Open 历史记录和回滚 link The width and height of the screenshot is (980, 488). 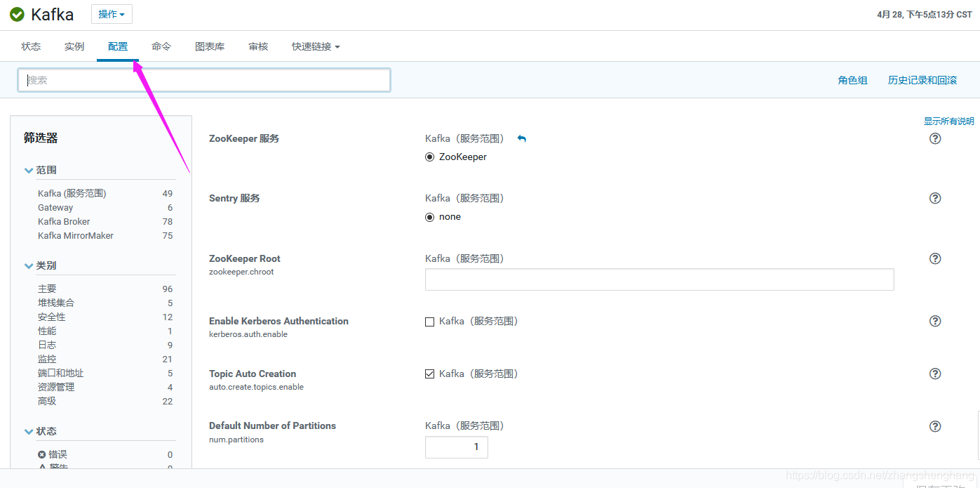[922, 80]
